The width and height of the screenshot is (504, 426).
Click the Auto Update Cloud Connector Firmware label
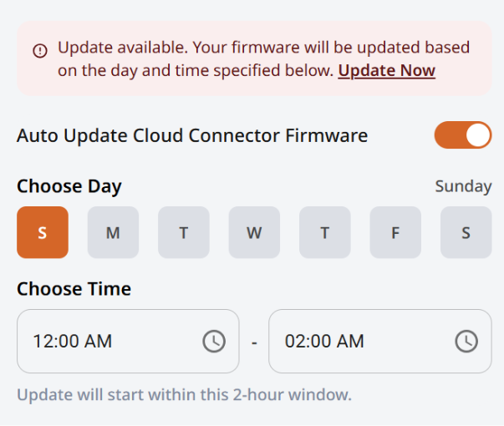coord(192,135)
